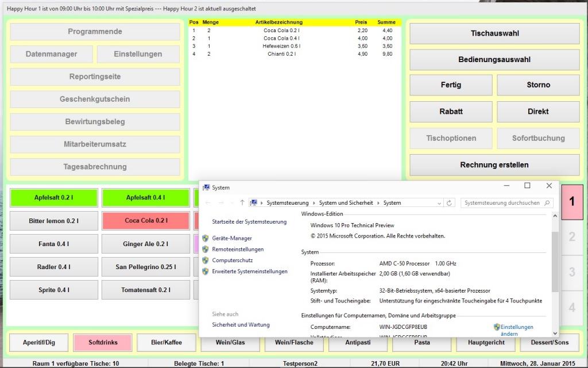Add Apfelsaft 0.4 l to order
The width and height of the screenshot is (588, 368).
145,198
